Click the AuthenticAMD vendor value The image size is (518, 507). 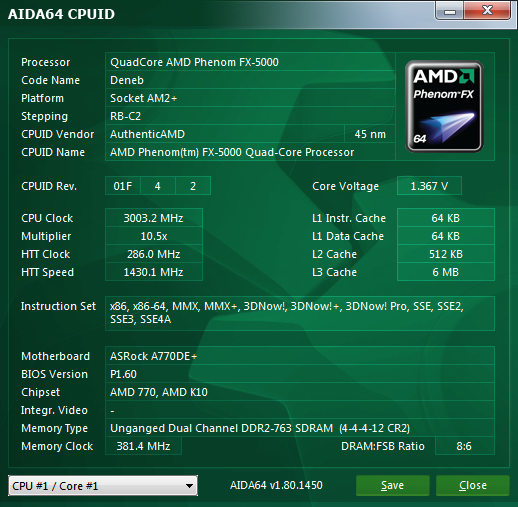click(147, 134)
